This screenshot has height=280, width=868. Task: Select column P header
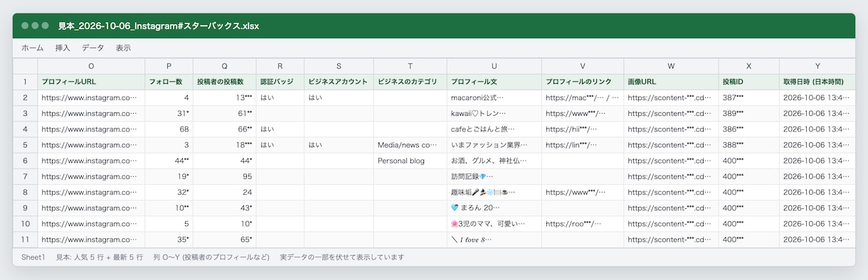click(x=169, y=66)
